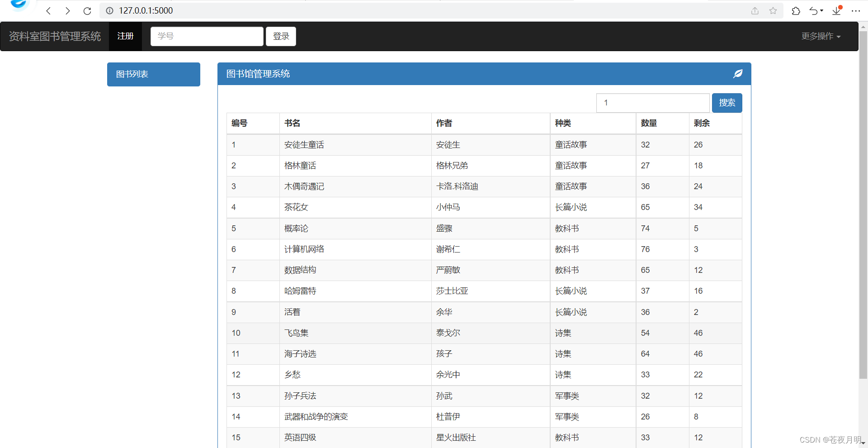
Task: Click quantity 76 in 计算机网络 row
Action: tap(645, 249)
